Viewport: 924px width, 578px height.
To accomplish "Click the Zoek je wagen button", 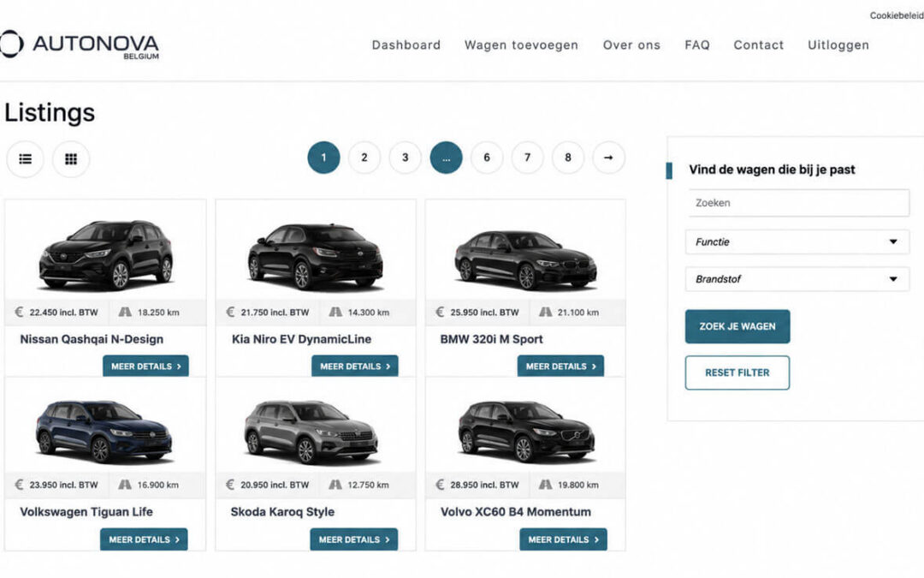I will (737, 326).
